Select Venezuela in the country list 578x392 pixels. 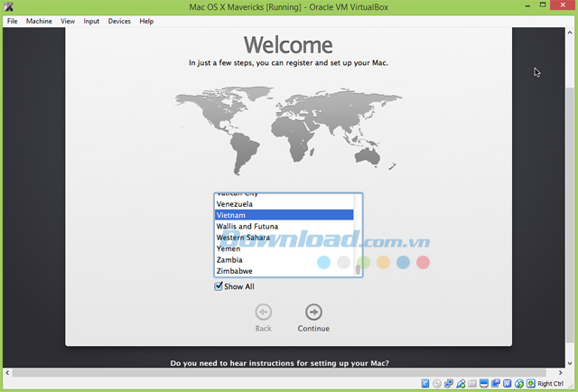point(235,204)
